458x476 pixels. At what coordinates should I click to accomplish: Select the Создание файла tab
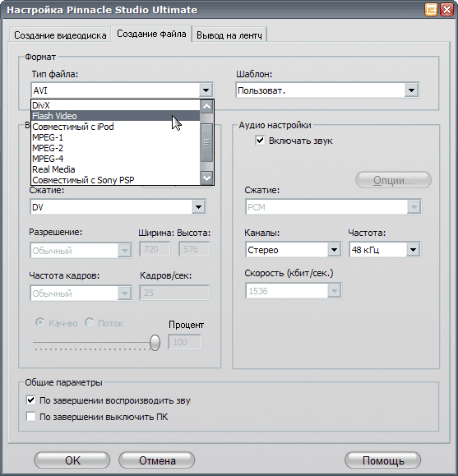151,34
